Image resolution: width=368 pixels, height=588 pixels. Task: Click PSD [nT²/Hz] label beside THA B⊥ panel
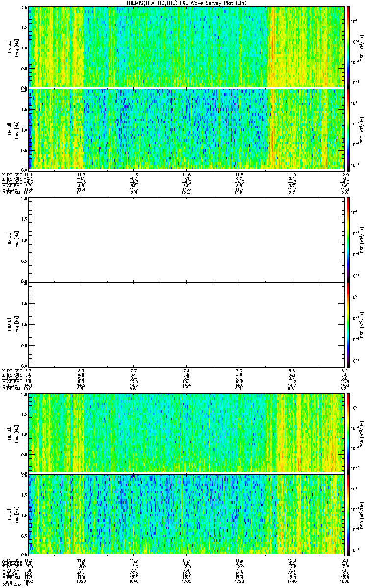pyautogui.click(x=363, y=47)
